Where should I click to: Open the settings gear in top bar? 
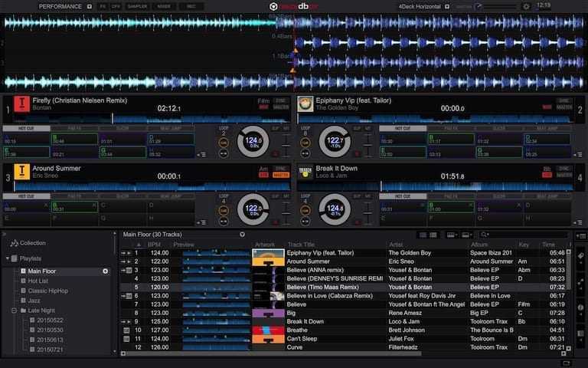(x=526, y=6)
